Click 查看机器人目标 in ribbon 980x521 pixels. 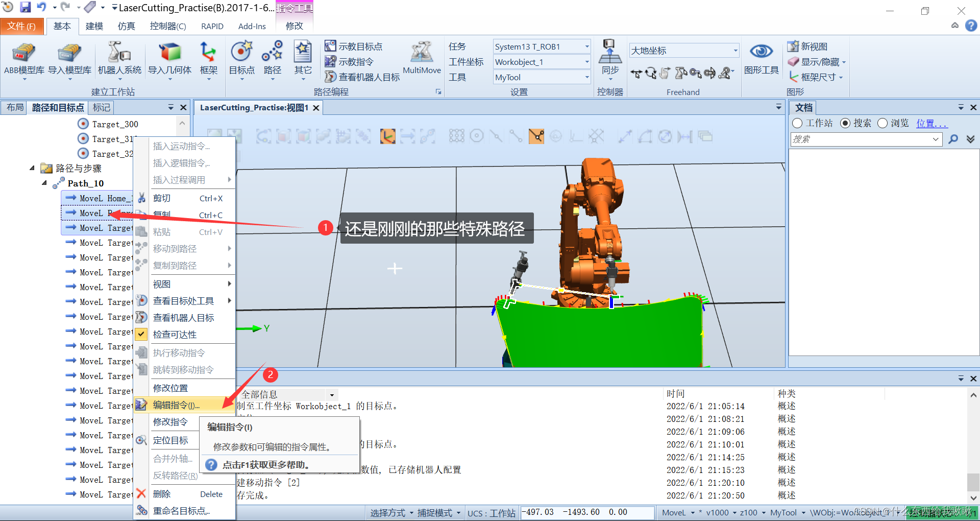pos(362,77)
